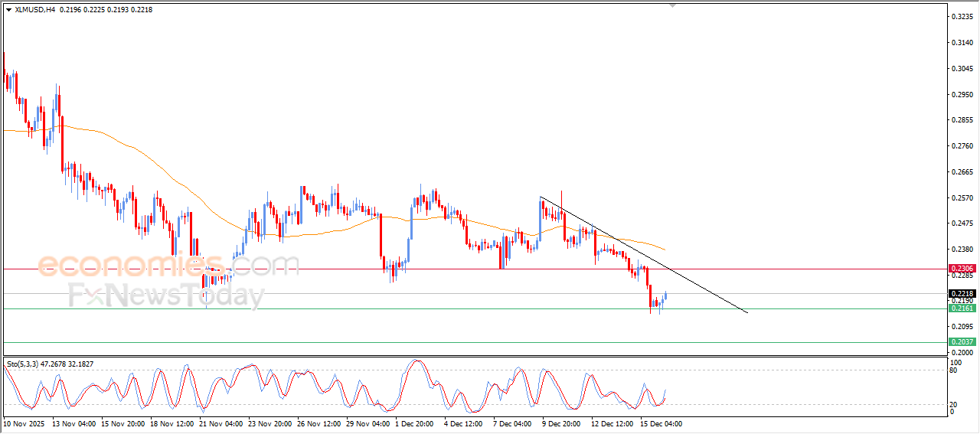
Task: Click the 1 Dec 20:00 time axis label
Action: [x=413, y=423]
